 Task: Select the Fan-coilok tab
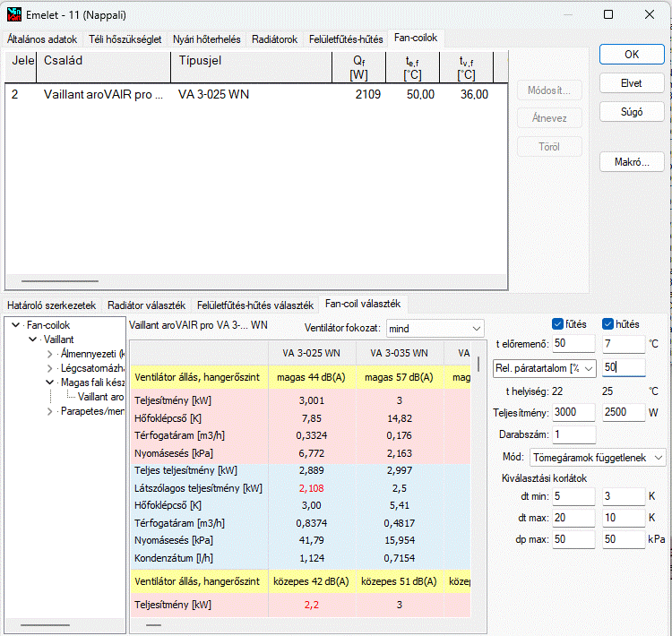(x=416, y=39)
